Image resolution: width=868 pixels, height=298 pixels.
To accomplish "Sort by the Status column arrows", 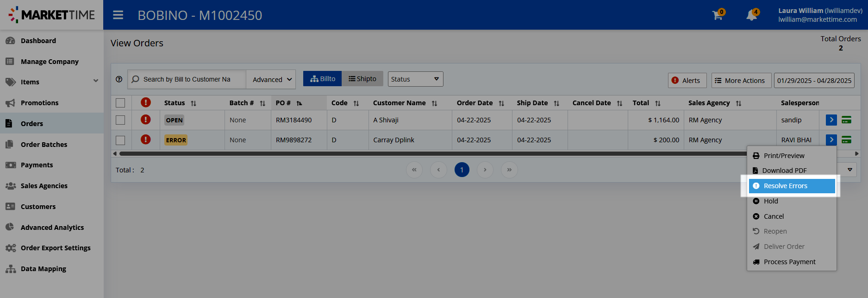I will [194, 103].
